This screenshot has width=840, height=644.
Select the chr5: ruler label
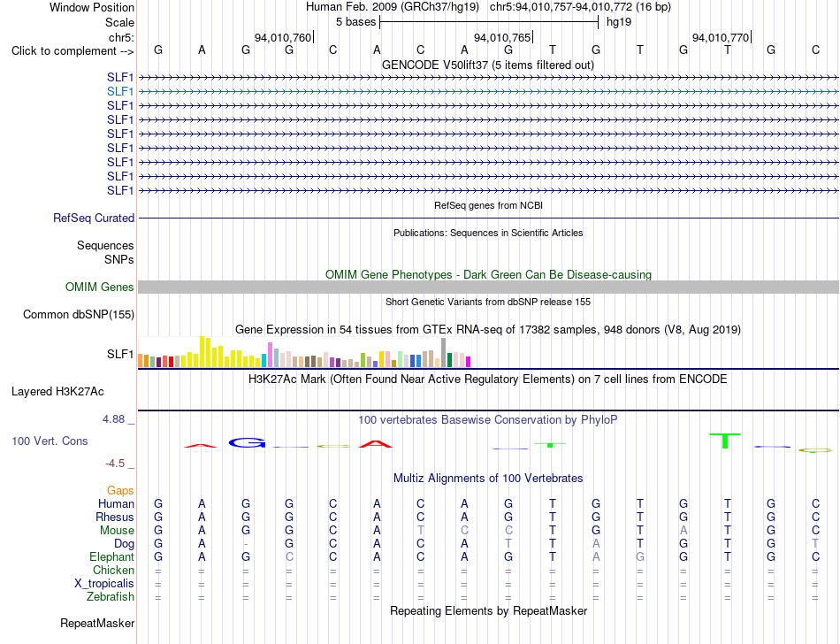point(121,37)
